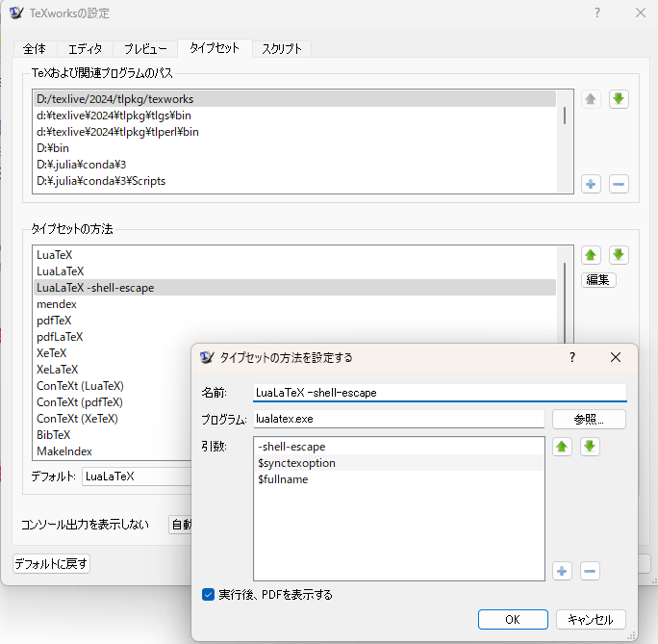The width and height of the screenshot is (658, 644).
Task: Click the 参照... browse button
Action: (589, 419)
